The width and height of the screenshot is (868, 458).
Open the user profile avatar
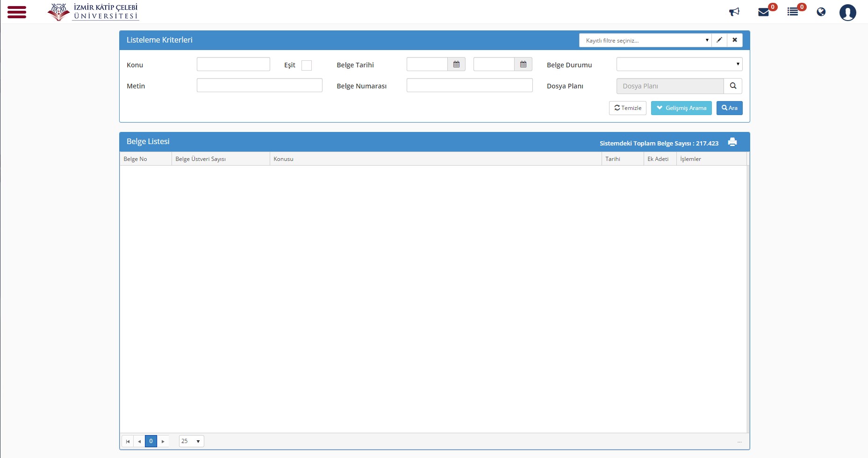847,12
